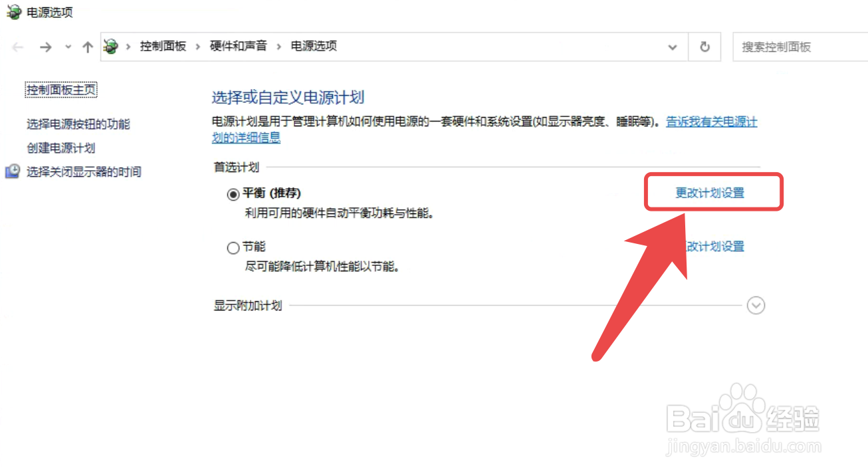
Task: Click the back navigation arrow
Action: (x=18, y=47)
